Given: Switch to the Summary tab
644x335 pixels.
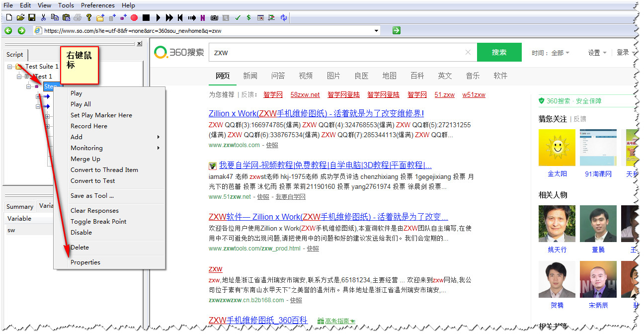Looking at the screenshot, I should [20, 206].
